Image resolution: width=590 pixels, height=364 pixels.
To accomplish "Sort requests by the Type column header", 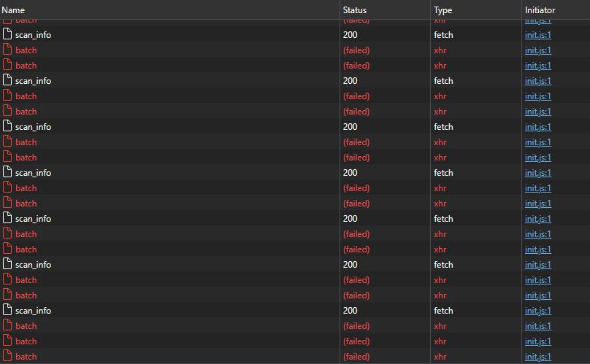I will pyautogui.click(x=443, y=10).
